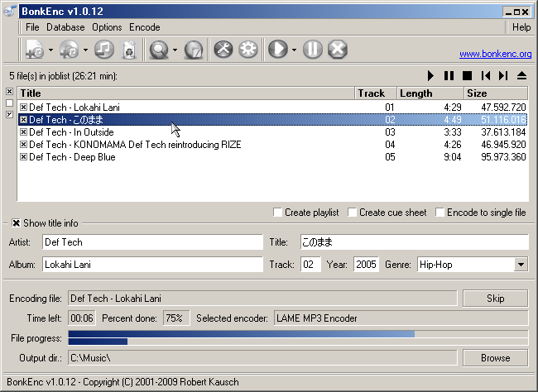Enable the Create playlist checkbox
The height and width of the screenshot is (392, 538).
[x=278, y=213]
